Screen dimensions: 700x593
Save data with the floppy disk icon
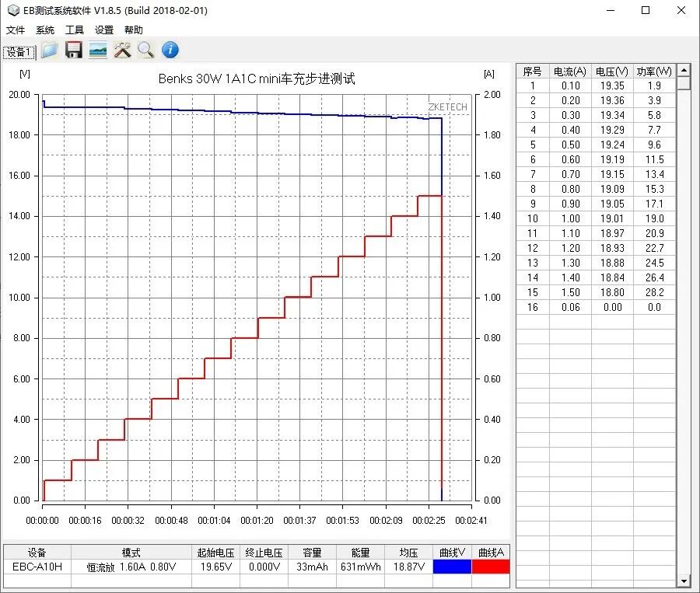click(74, 50)
